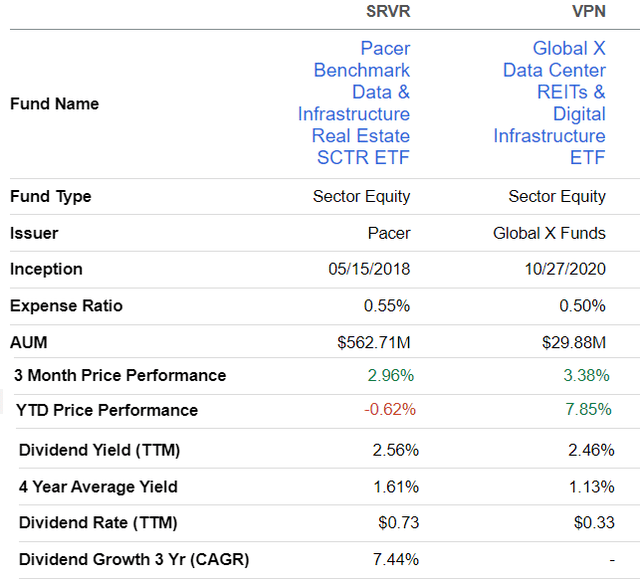Click the 3 Month Price Performance label

click(x=120, y=375)
